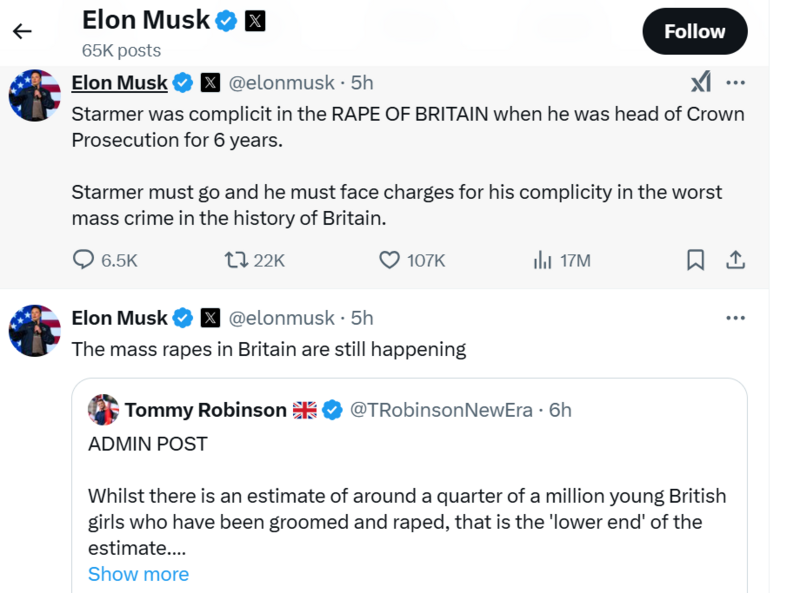Share the first post
800x593 pixels.
tap(735, 260)
